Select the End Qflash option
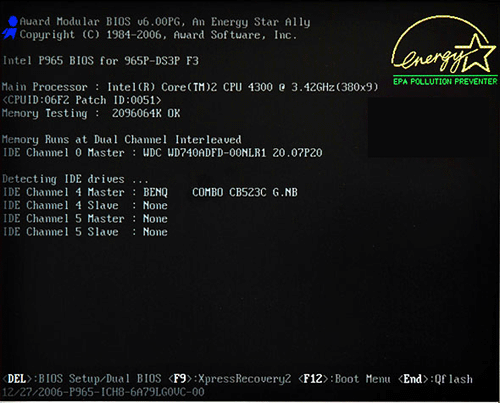The height and width of the screenshot is (403, 500). [x=435, y=379]
